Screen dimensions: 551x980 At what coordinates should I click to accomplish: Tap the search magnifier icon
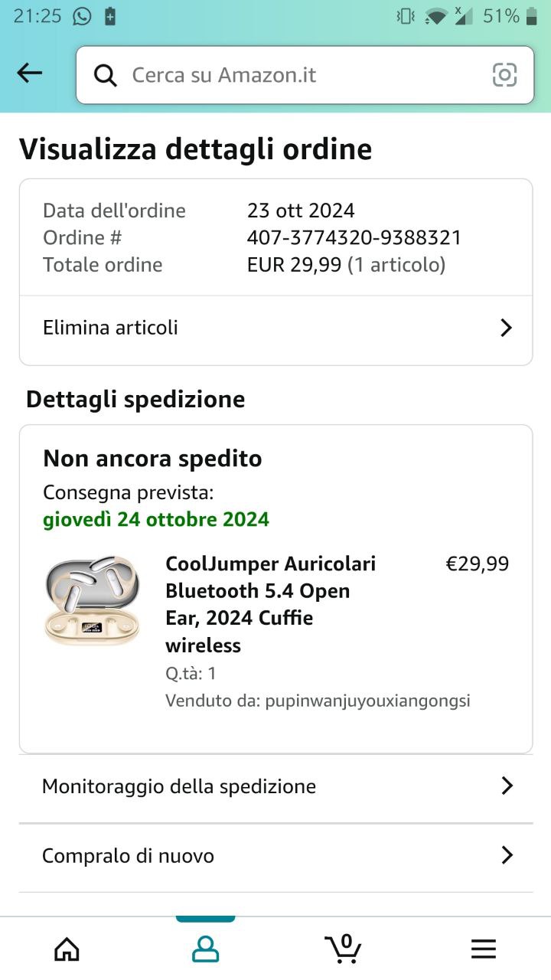click(x=105, y=75)
